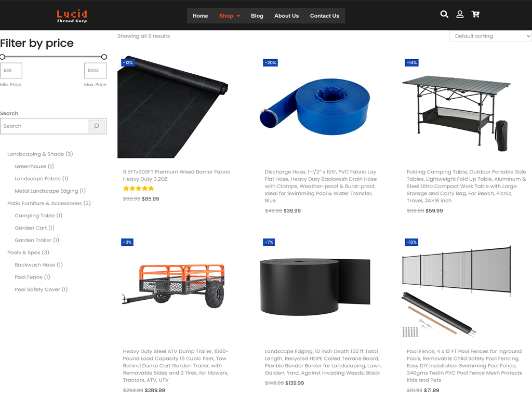This screenshot has width=532, height=399.
Task: Click the -20% discount badge on hose
Action: tap(270, 62)
